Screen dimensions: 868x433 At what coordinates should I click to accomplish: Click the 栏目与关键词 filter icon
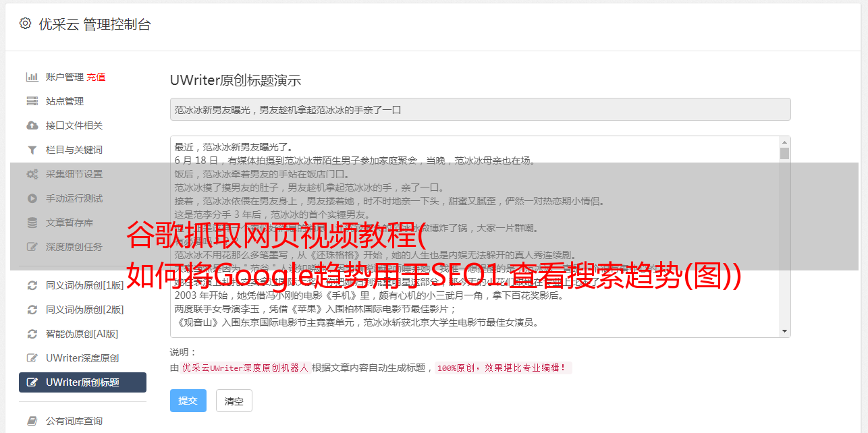[32, 150]
